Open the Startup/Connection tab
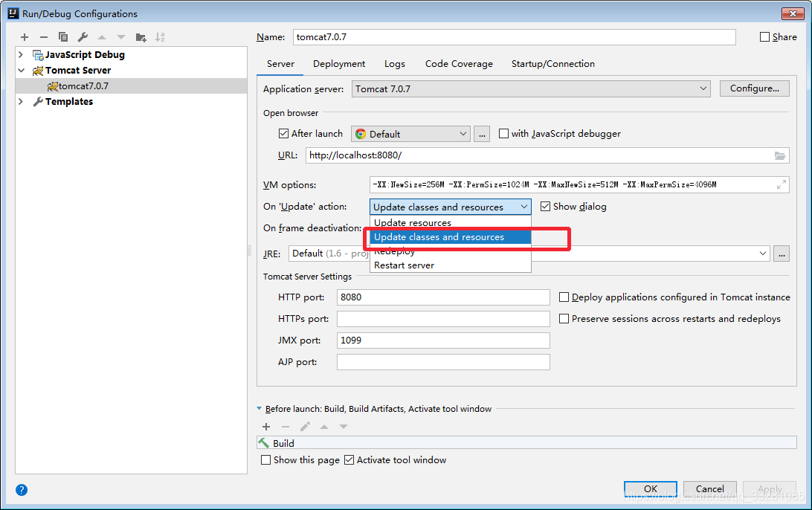The width and height of the screenshot is (812, 510). pos(553,64)
